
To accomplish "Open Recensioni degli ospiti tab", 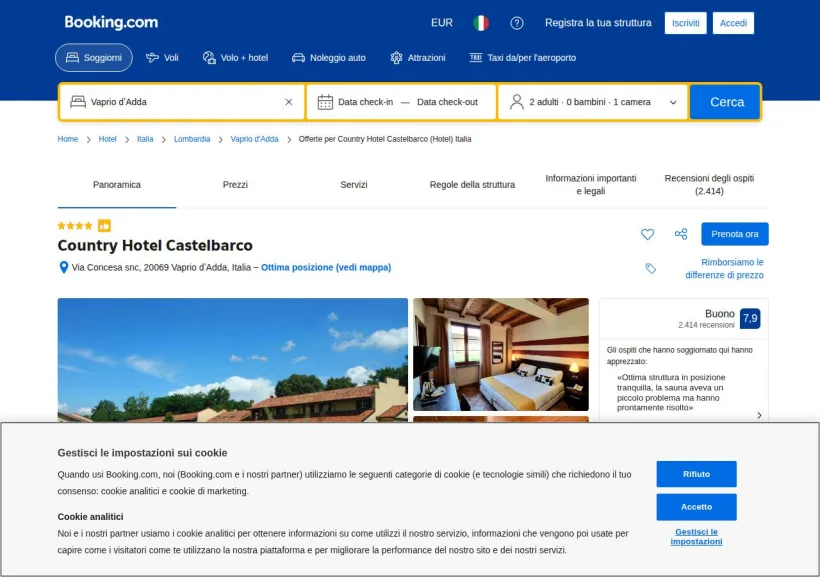I will pos(709,185).
